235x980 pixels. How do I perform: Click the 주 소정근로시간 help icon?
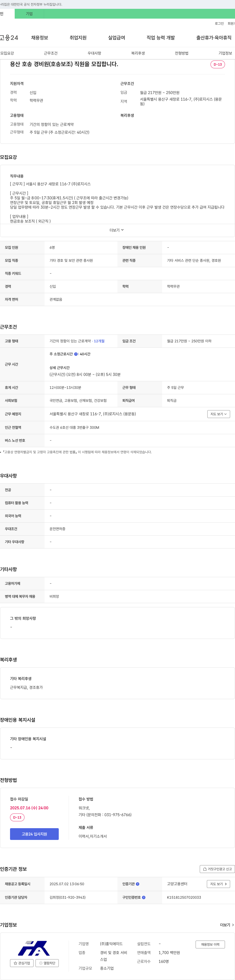[76, 354]
